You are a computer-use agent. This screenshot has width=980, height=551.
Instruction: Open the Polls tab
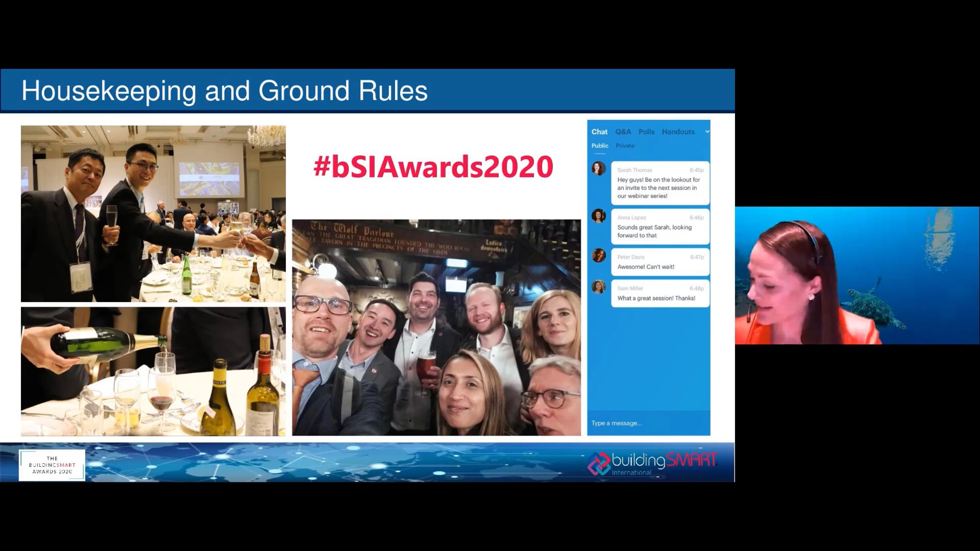click(646, 132)
